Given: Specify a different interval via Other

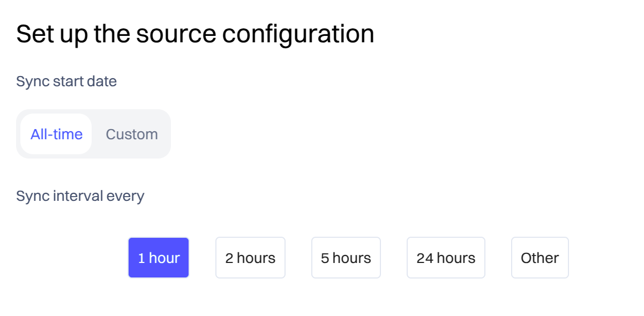Looking at the screenshot, I should pyautogui.click(x=540, y=258).
